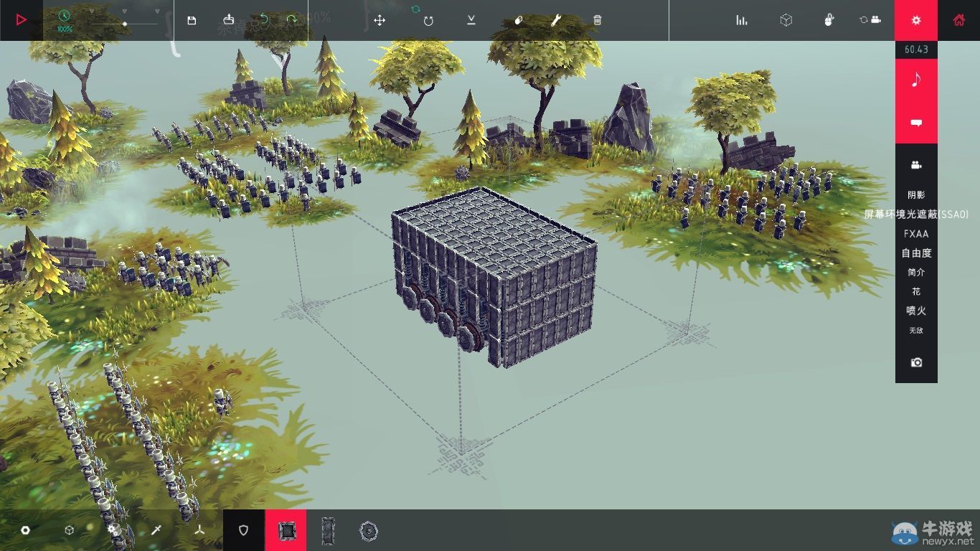Screen dimensions: 980x551
Task: Toggle the speech bubble hints button
Action: coord(916,123)
